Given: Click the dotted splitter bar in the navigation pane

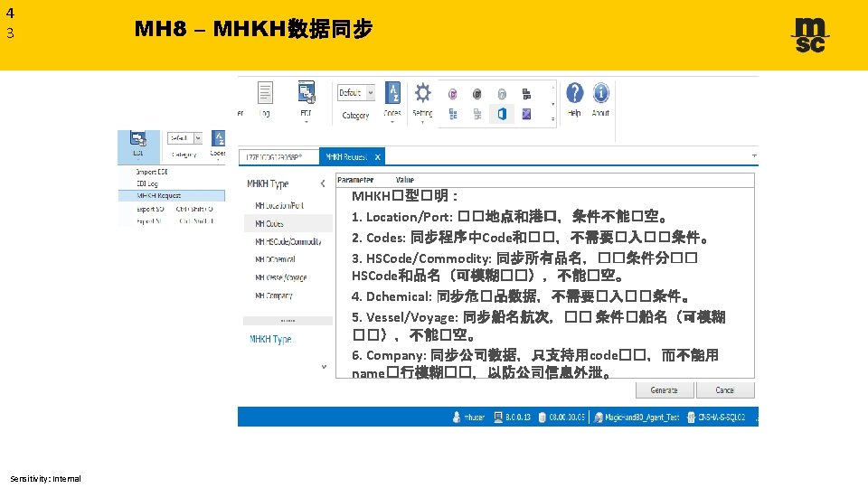Looking at the screenshot, I should point(288,321).
